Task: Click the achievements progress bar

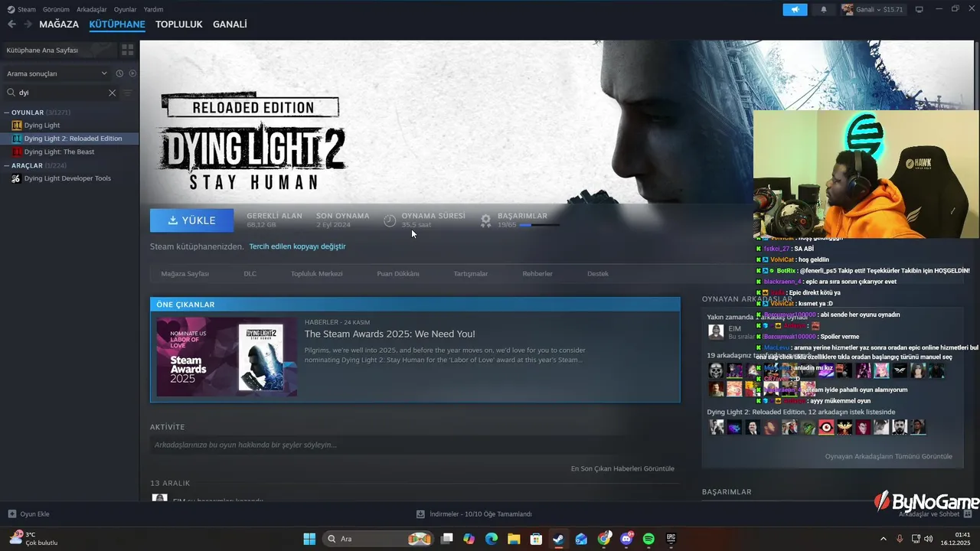Action: [539, 225]
